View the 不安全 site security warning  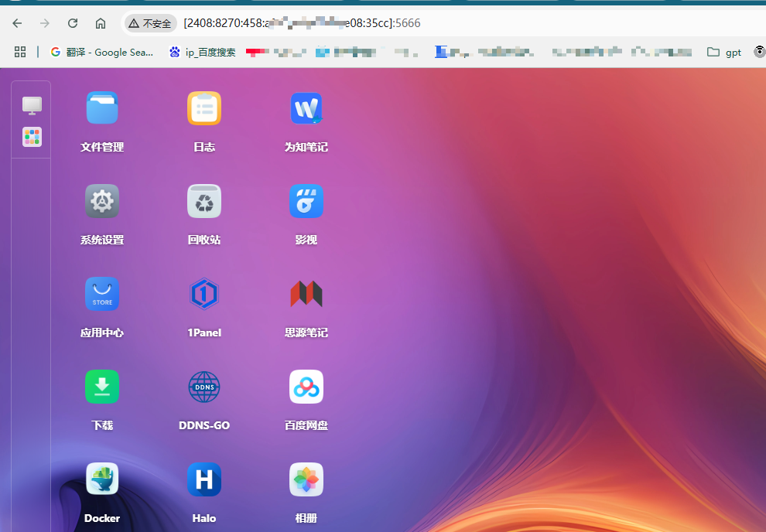[150, 23]
